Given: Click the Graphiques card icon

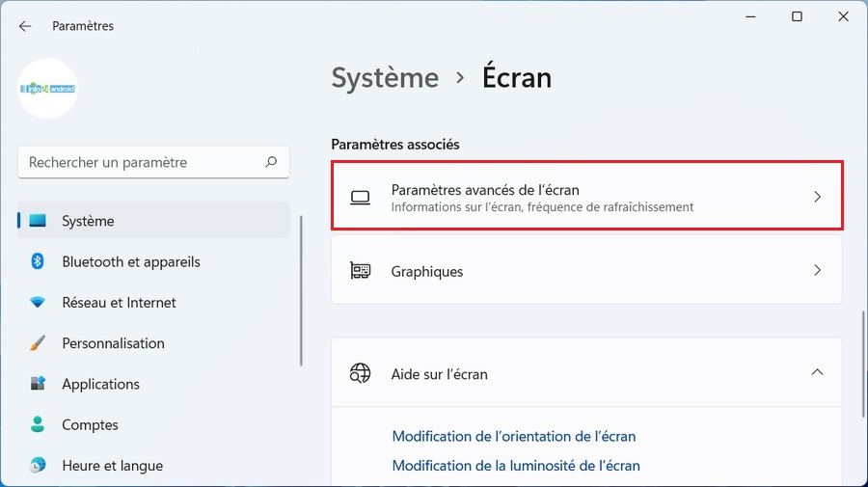Looking at the screenshot, I should (x=361, y=271).
